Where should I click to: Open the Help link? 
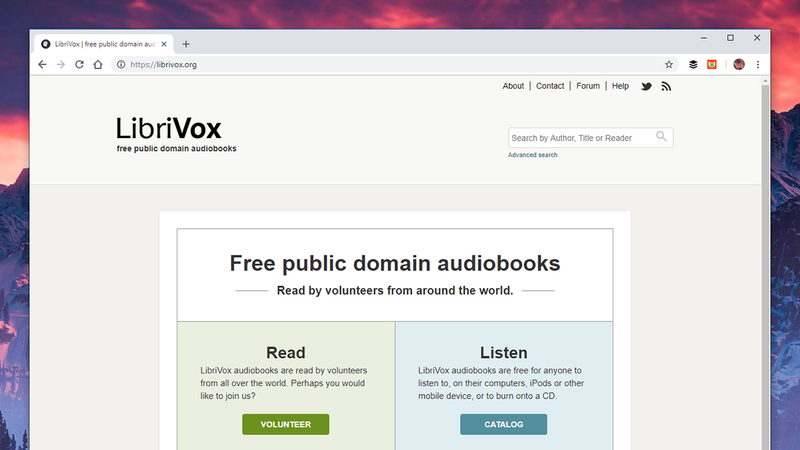pyautogui.click(x=620, y=86)
